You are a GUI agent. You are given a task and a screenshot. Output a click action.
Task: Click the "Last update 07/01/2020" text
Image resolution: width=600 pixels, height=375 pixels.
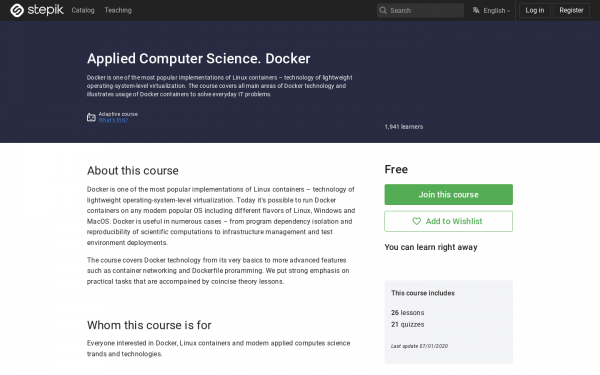pos(419,346)
